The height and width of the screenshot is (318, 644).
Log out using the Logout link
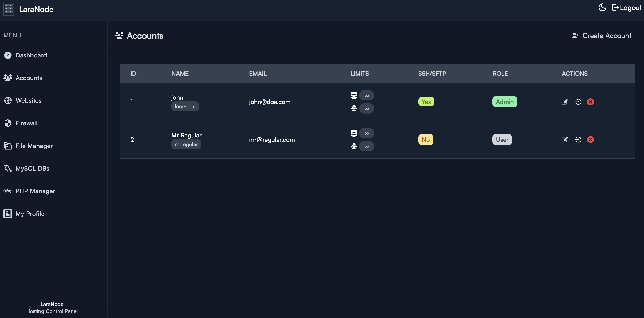click(627, 8)
